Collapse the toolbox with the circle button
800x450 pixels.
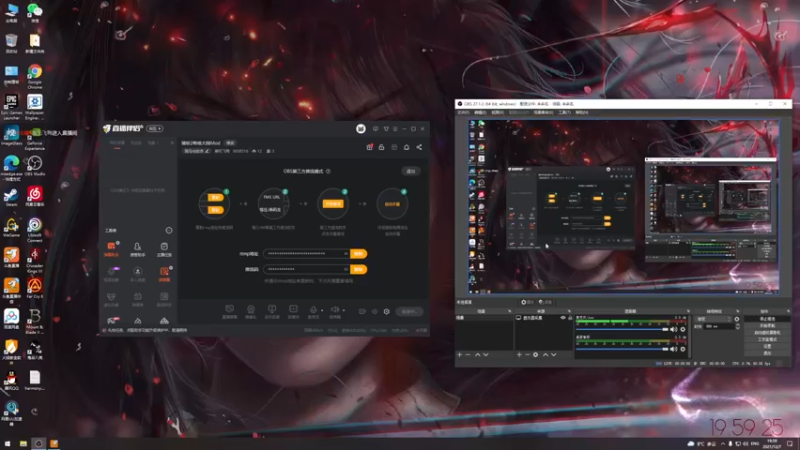click(x=169, y=230)
